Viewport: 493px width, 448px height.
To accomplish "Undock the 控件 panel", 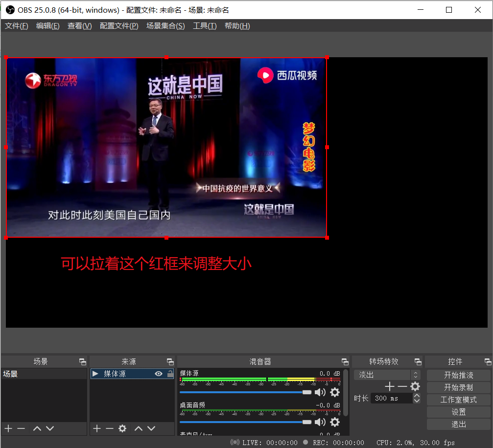I will [488, 362].
